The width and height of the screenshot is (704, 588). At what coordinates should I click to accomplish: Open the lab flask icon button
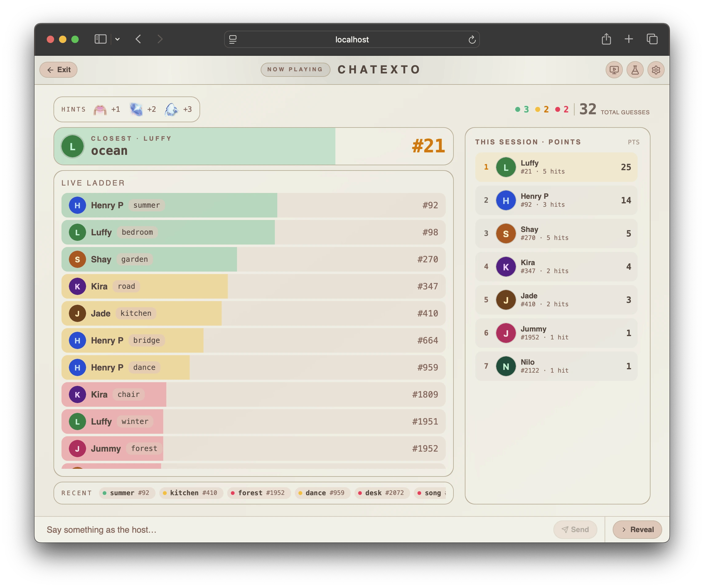click(635, 70)
